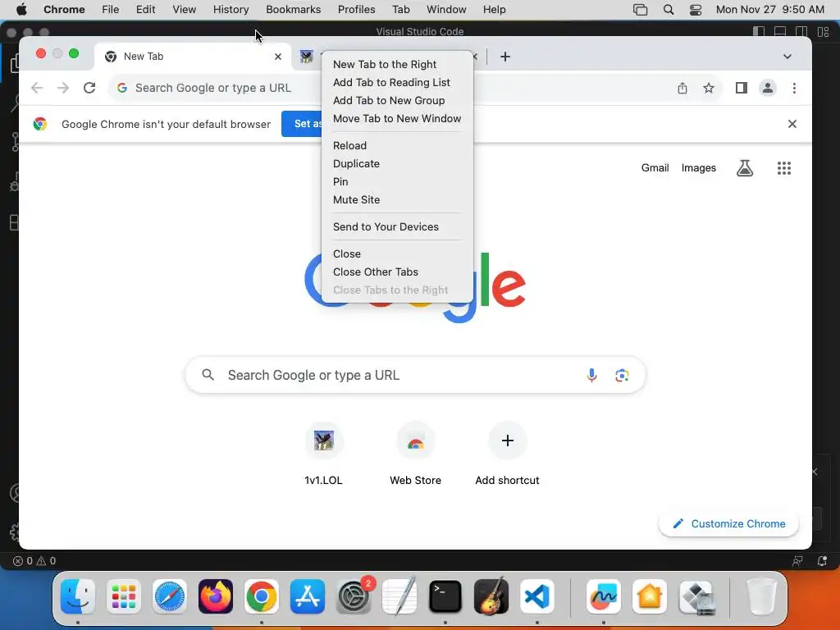This screenshot has height=630, width=840.
Task: Select Close Other Tabs
Action: [376, 272]
